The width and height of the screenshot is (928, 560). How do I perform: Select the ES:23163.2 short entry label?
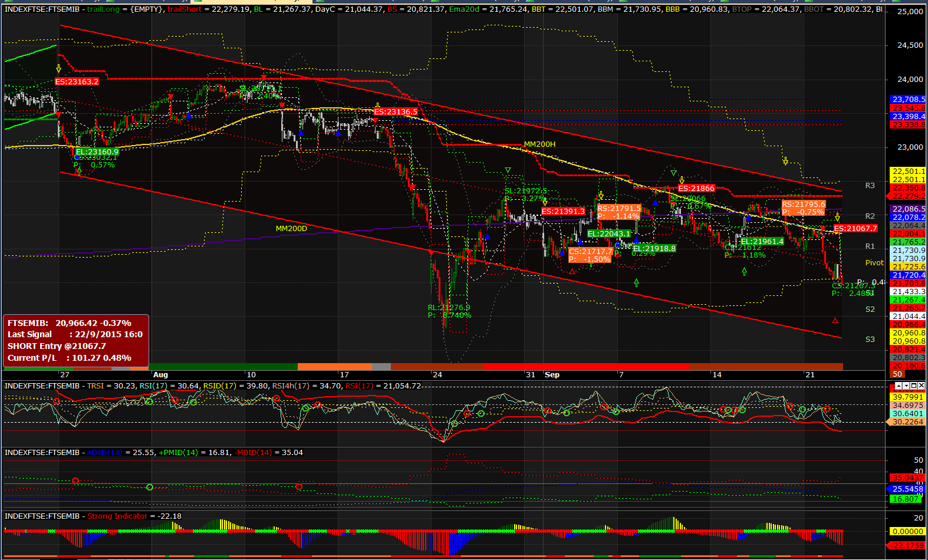tap(77, 82)
